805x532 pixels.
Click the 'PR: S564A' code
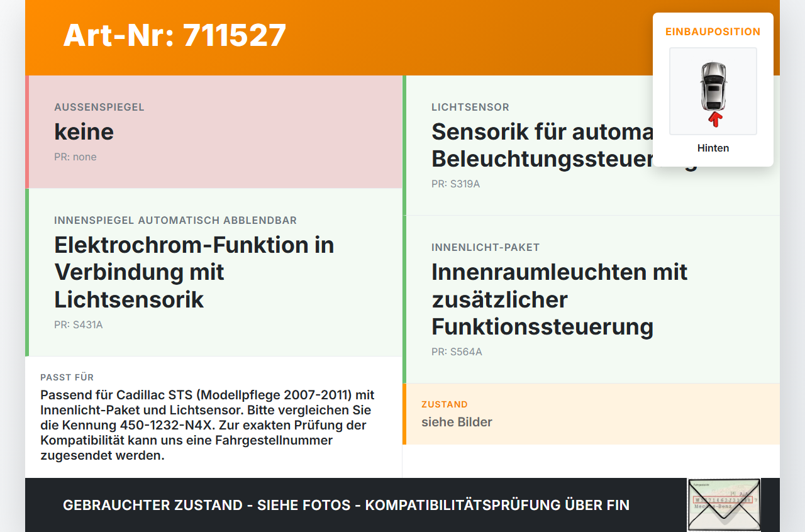[457, 352]
